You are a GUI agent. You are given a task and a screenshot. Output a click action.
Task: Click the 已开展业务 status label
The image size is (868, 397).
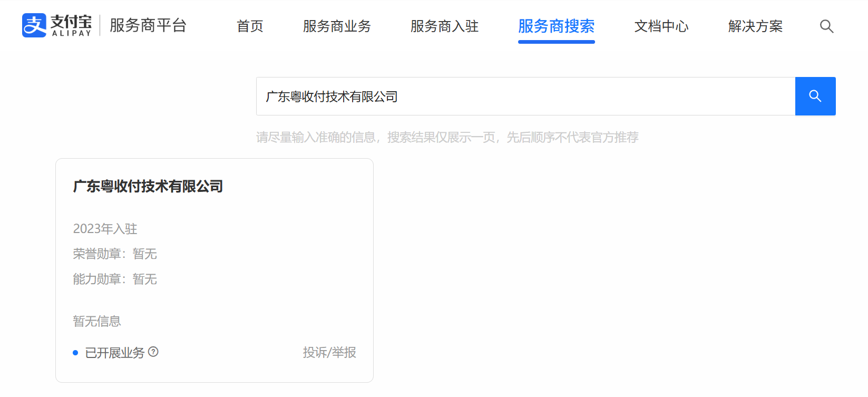(115, 353)
